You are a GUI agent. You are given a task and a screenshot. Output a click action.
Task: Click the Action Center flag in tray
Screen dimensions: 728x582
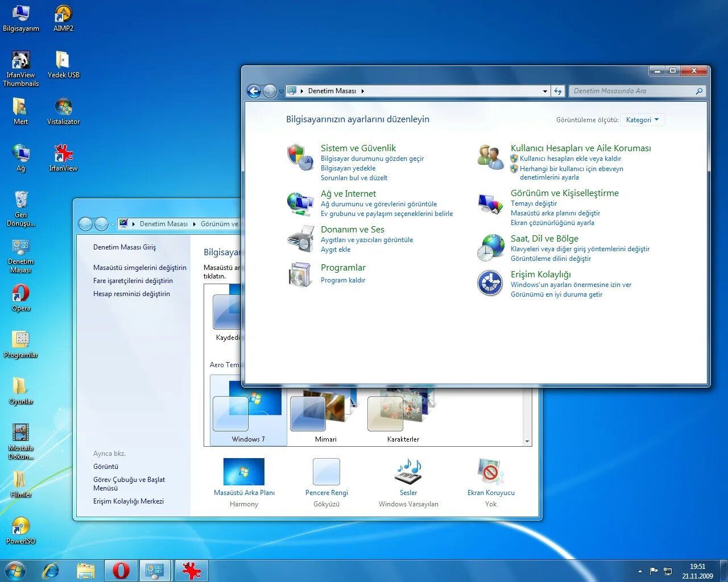[654, 571]
